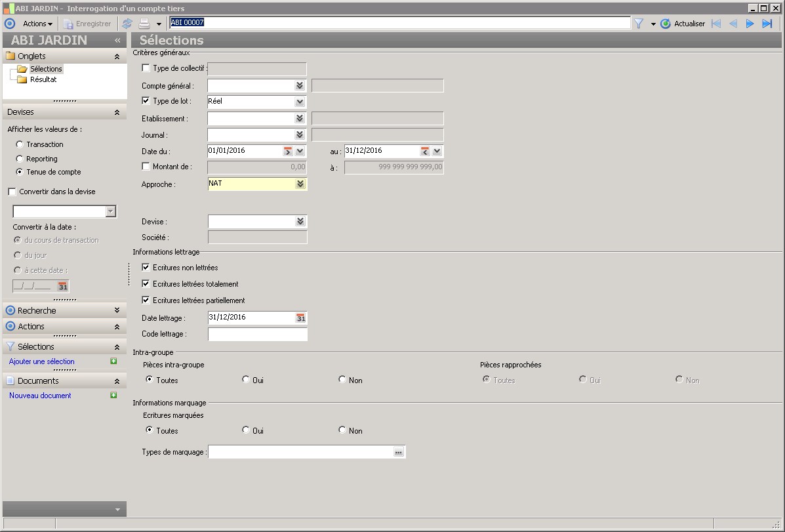
Task: Open the au date dropdown arrow
Action: (437, 151)
